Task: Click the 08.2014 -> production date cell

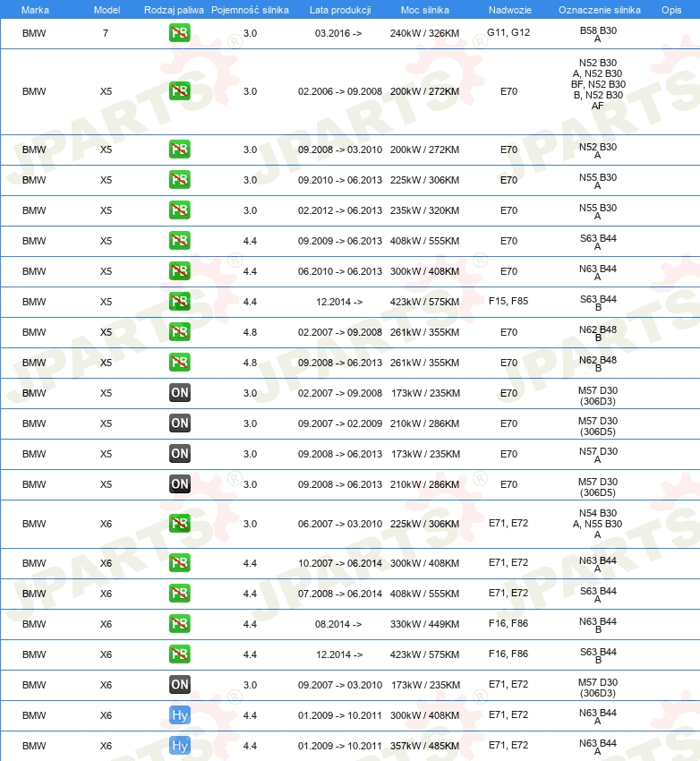Action: 338,624
